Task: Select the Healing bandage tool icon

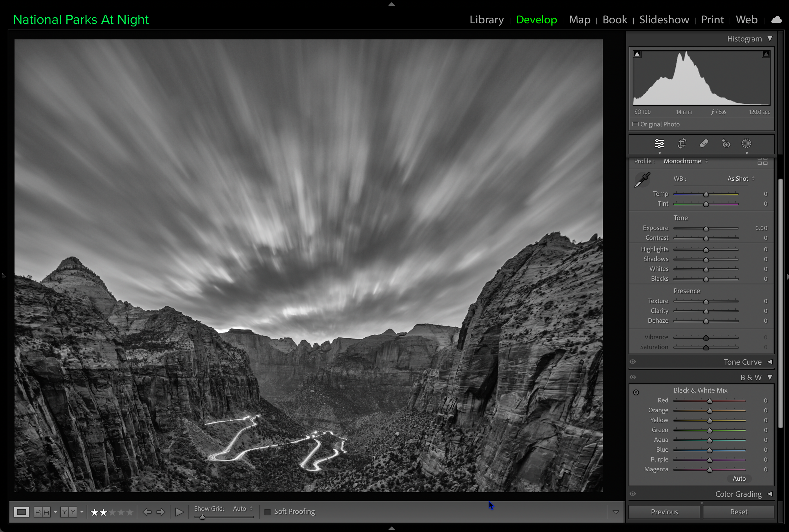Action: 704,143
